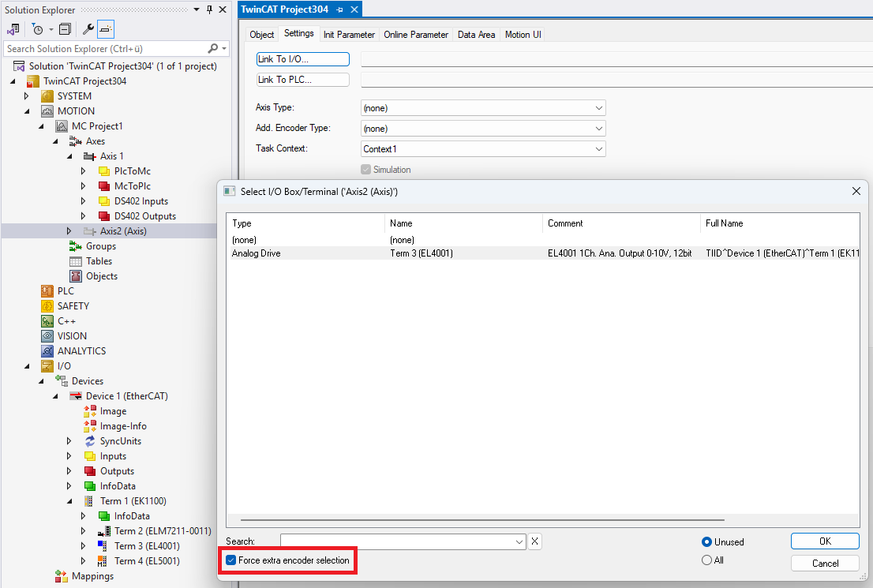The width and height of the screenshot is (873, 588).
Task: Click the horizontal scrollbar in terminal list
Action: 482,520
